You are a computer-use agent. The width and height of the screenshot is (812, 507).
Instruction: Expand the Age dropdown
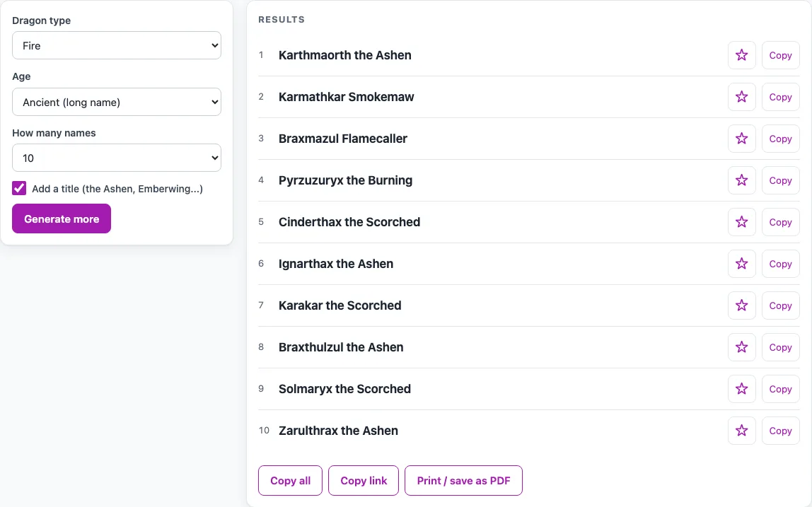click(x=117, y=102)
